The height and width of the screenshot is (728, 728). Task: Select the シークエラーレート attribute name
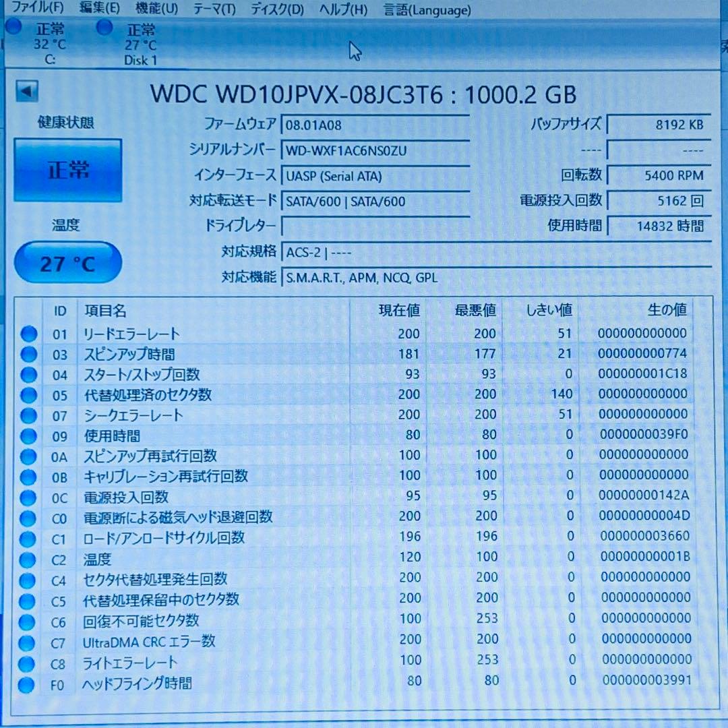click(x=133, y=415)
